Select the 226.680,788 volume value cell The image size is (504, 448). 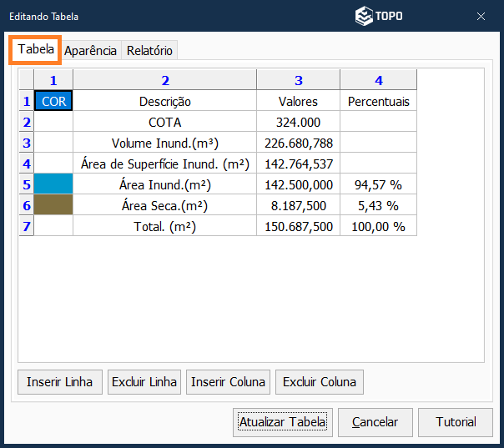point(299,143)
